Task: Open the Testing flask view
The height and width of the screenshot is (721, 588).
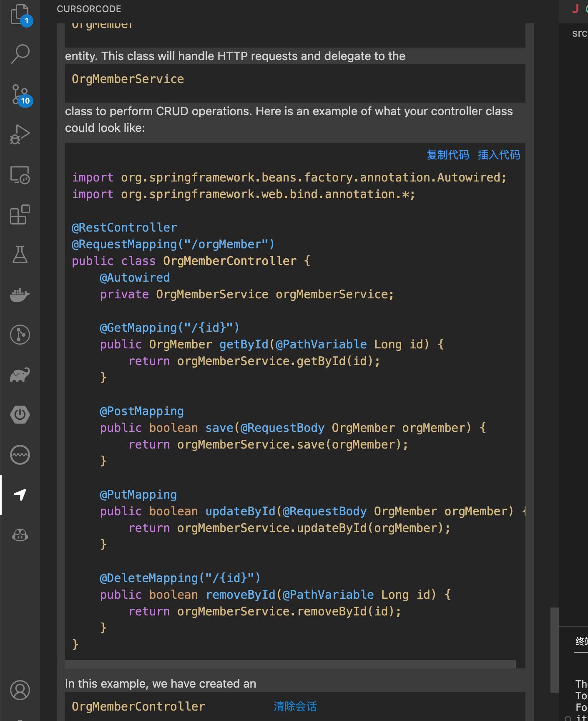Action: [20, 255]
